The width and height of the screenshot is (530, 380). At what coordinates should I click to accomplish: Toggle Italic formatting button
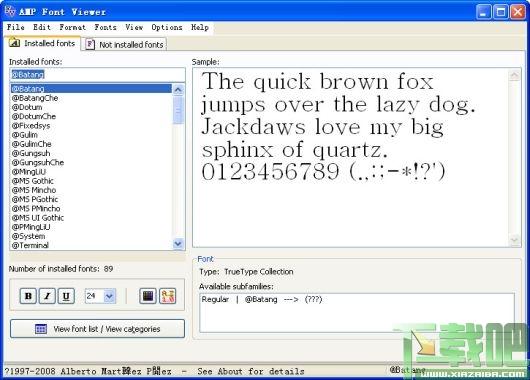point(47,296)
